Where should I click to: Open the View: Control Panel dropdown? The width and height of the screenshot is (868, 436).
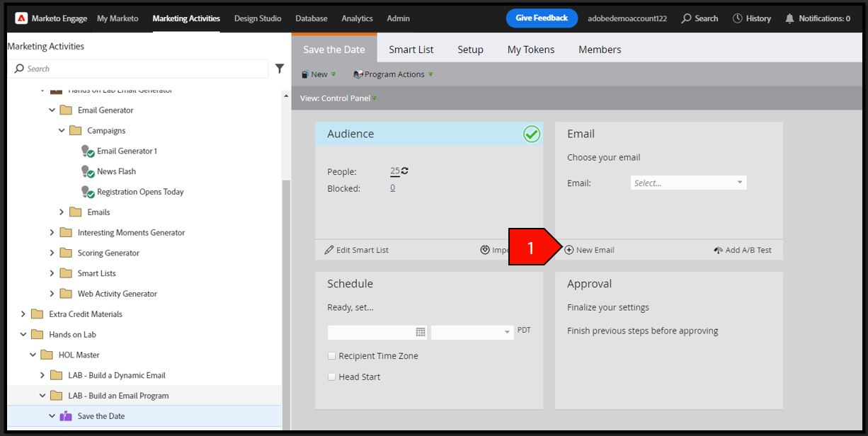(x=338, y=98)
